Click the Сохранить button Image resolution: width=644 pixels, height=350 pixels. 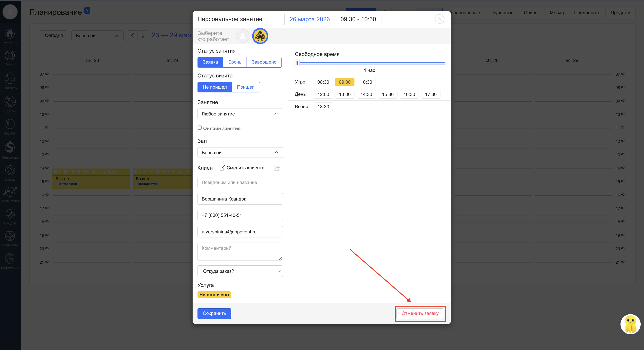coord(214,313)
